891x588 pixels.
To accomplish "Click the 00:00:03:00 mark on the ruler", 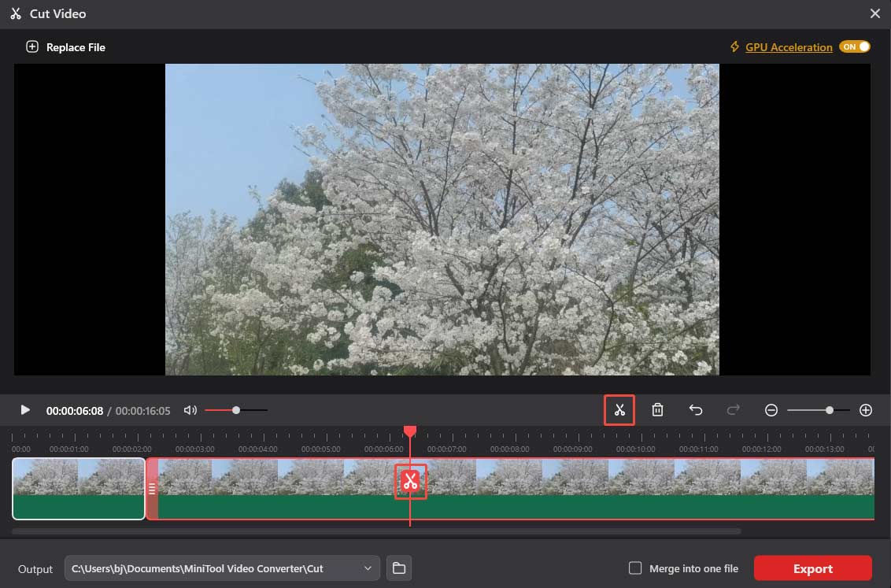I will [x=195, y=449].
